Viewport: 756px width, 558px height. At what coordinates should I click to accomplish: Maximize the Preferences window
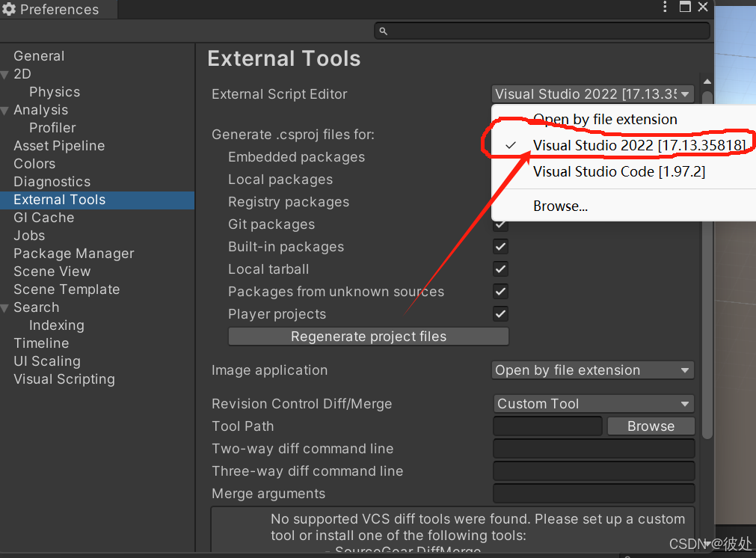[685, 7]
